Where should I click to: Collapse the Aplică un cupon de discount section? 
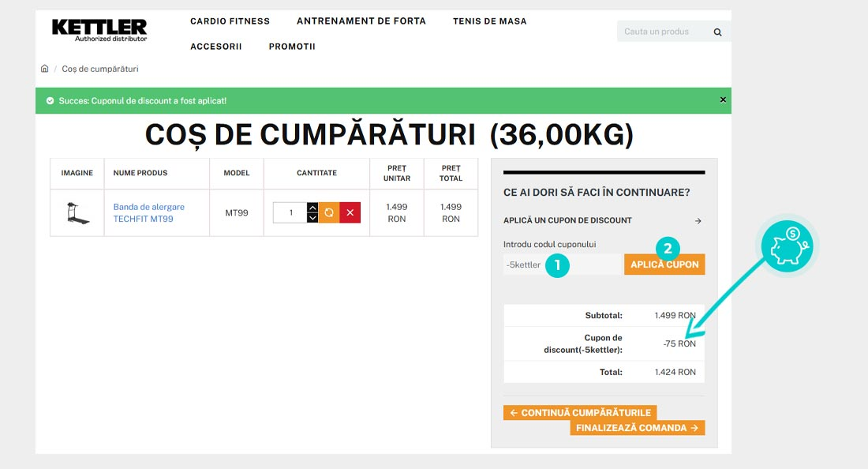603,220
